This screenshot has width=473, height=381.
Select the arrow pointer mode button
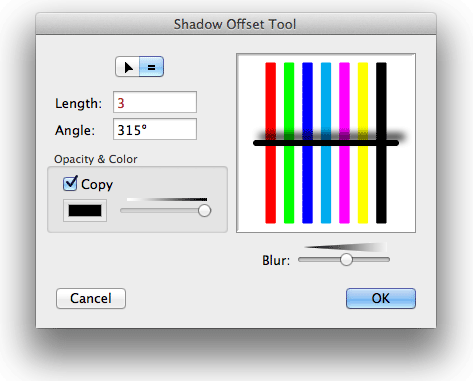click(128, 67)
